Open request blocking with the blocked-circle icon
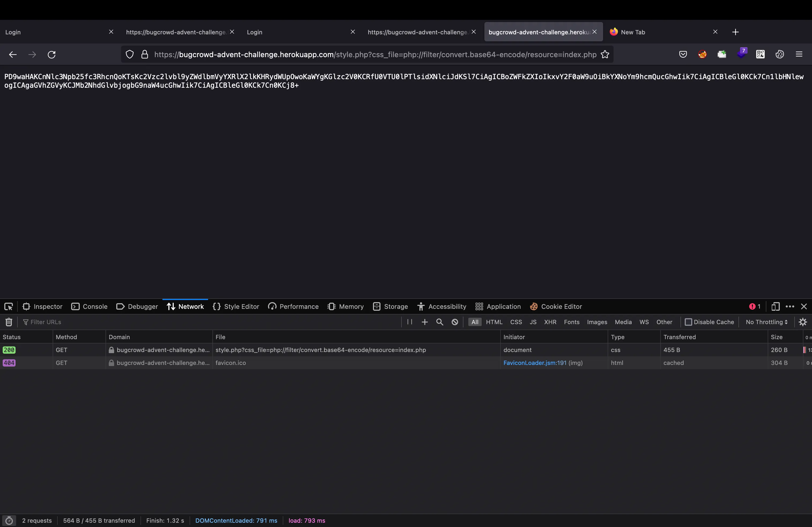 (x=455, y=322)
